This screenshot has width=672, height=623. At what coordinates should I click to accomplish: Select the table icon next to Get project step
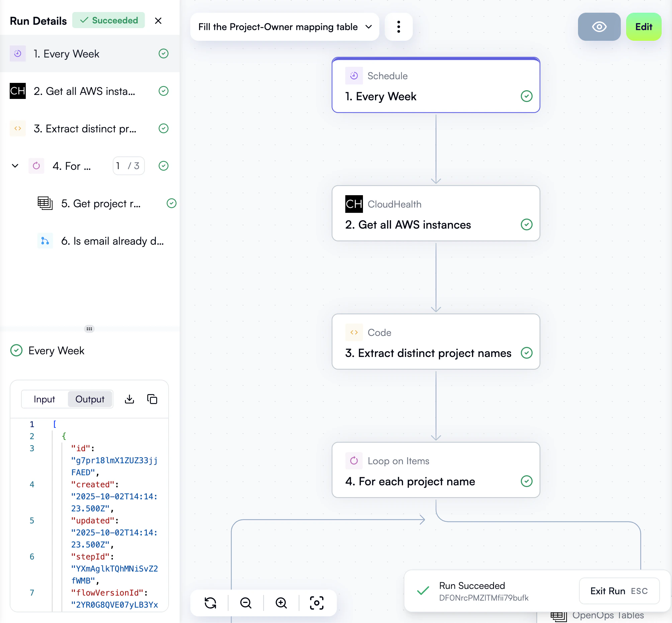click(x=45, y=203)
